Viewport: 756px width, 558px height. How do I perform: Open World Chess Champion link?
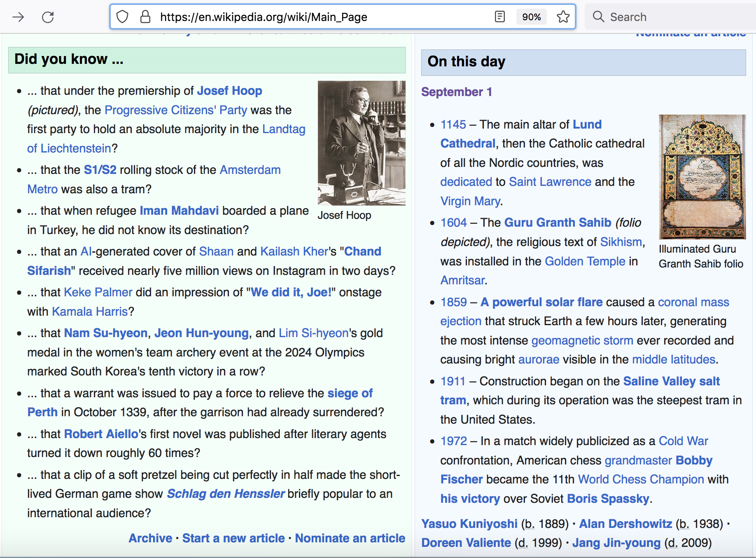pyautogui.click(x=641, y=479)
